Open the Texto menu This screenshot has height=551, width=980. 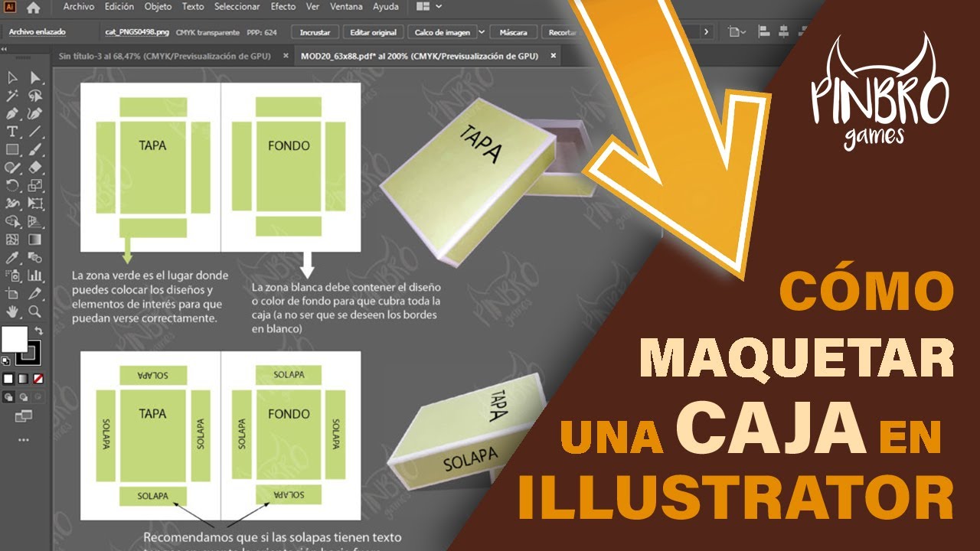[x=193, y=7]
